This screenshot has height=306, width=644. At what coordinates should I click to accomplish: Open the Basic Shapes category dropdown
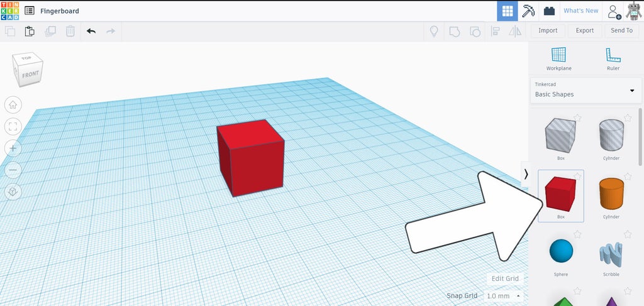tap(586, 90)
